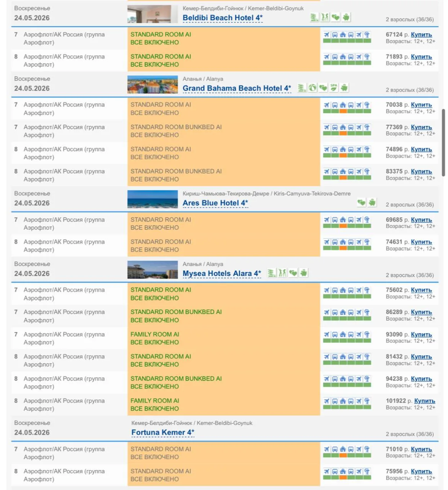Click return flight icon in 75956 р. row
The image size is (448, 490).
click(359, 472)
